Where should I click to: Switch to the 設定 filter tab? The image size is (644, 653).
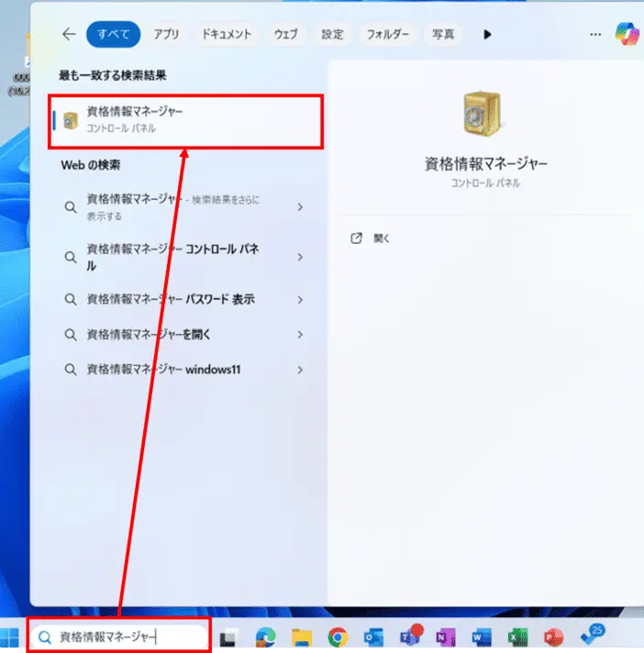pyautogui.click(x=332, y=34)
